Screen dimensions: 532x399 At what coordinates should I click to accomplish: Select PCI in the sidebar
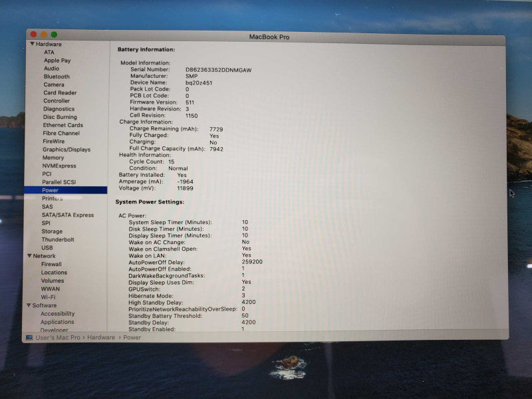pos(47,174)
